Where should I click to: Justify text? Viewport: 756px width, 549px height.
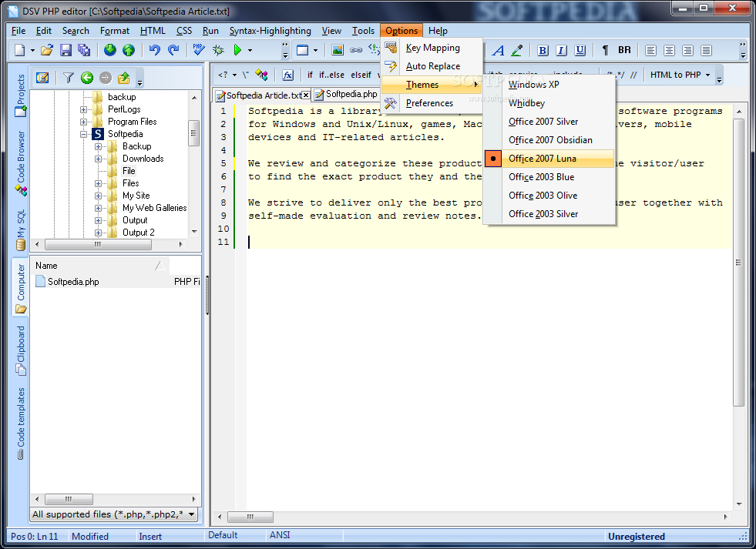pos(707,50)
